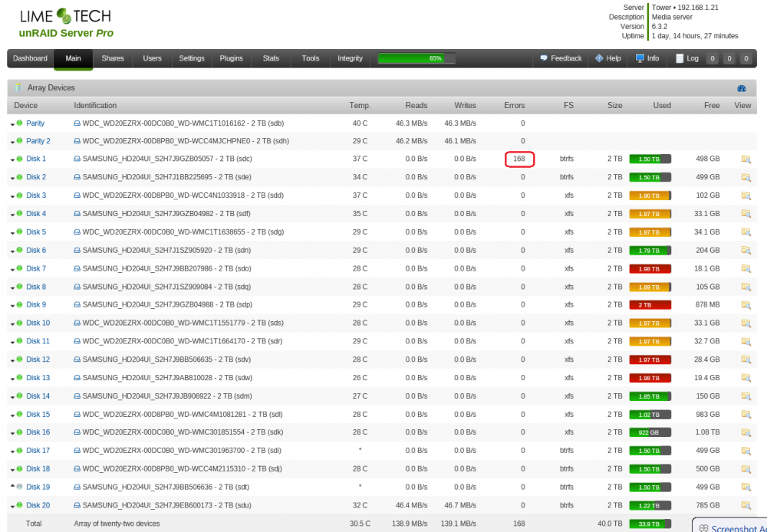The image size is (767, 532).
Task: Click the Disk 16 922 GB usage bar
Action: click(x=650, y=432)
